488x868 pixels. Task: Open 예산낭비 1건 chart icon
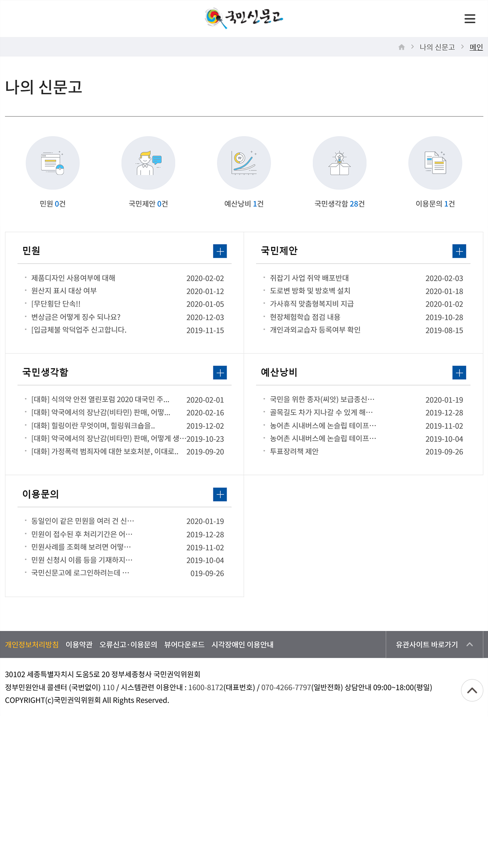tap(244, 163)
